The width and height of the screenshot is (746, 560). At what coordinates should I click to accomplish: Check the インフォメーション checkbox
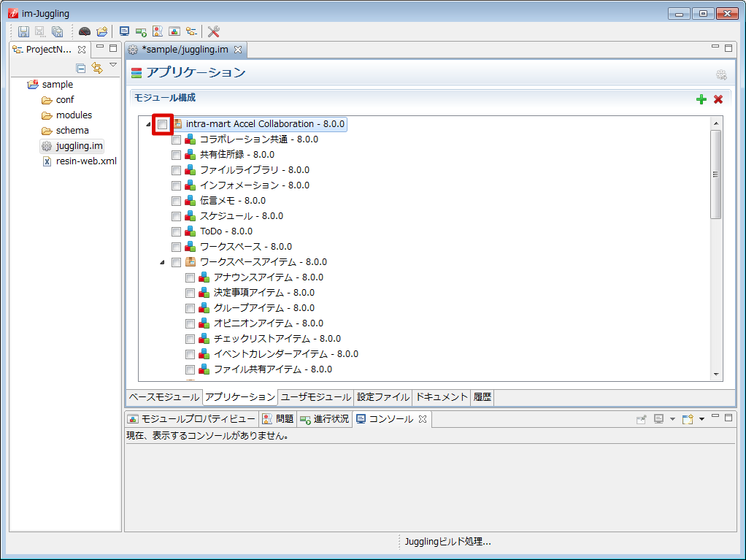pos(176,185)
